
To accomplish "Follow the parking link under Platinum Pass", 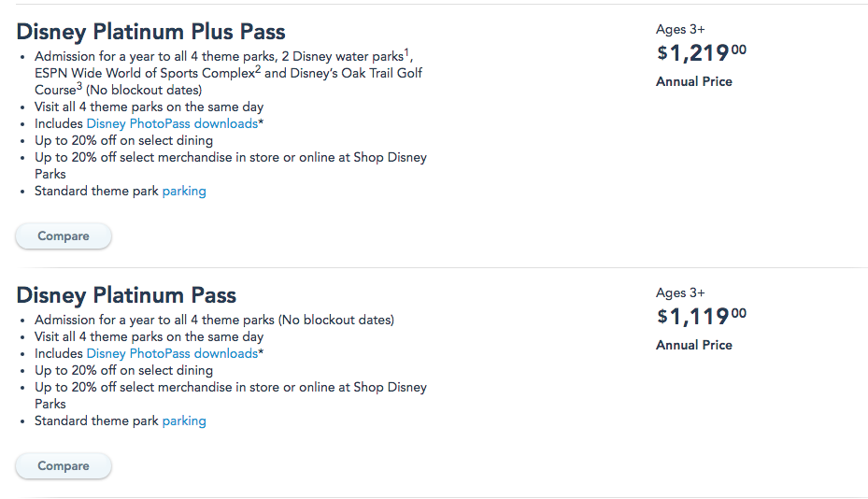I will (x=184, y=421).
